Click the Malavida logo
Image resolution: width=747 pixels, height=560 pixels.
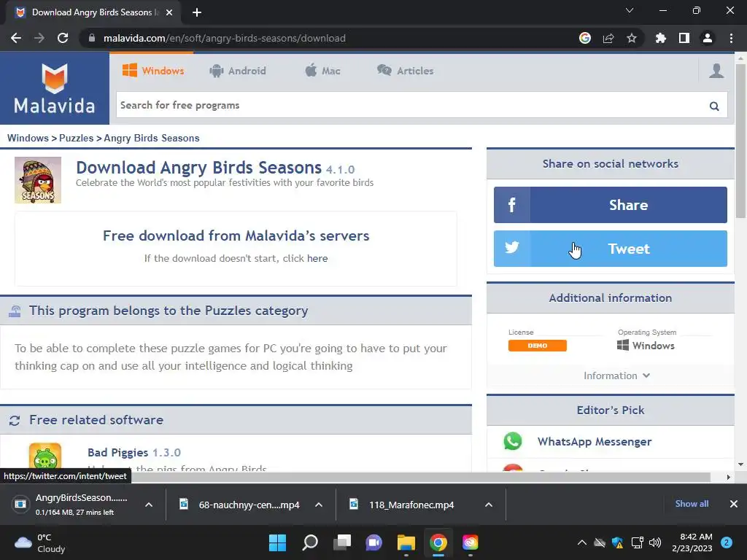[54, 88]
